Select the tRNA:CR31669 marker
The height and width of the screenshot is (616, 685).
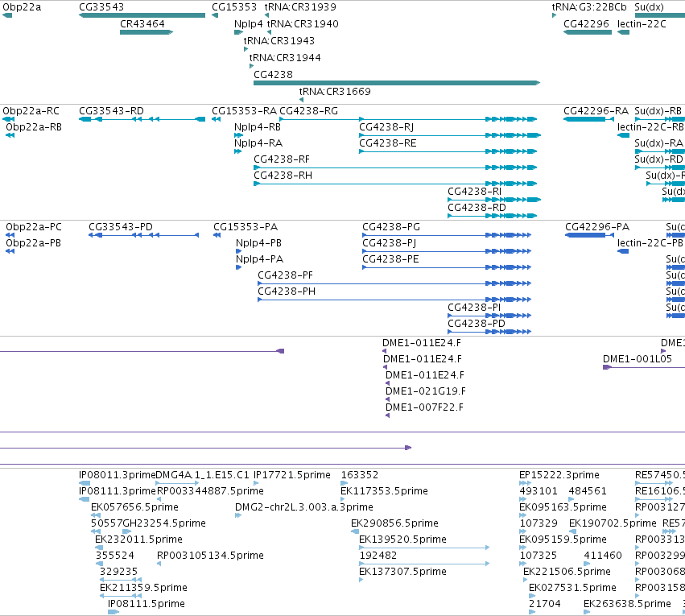(x=301, y=100)
